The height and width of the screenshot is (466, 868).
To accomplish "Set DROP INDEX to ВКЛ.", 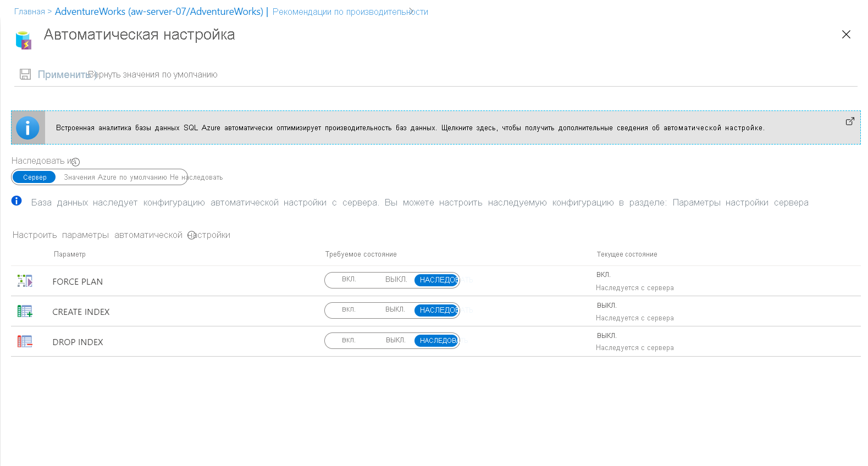I will [x=349, y=341].
